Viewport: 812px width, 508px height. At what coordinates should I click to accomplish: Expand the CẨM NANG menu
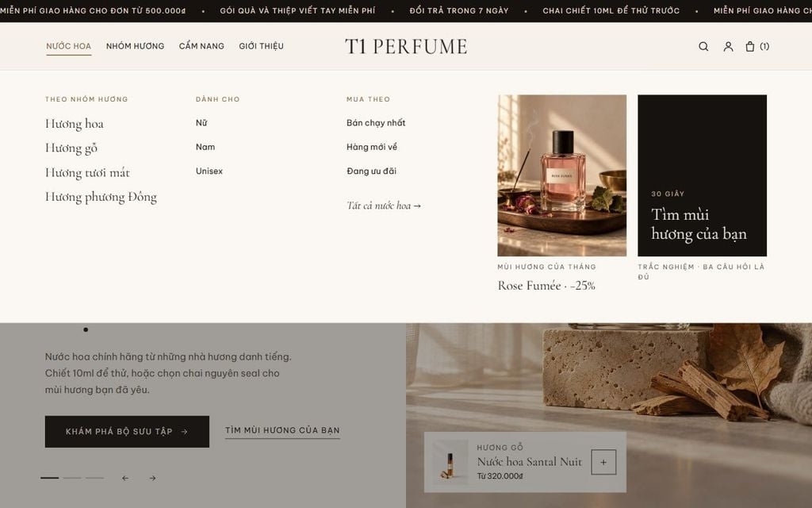[x=201, y=46]
